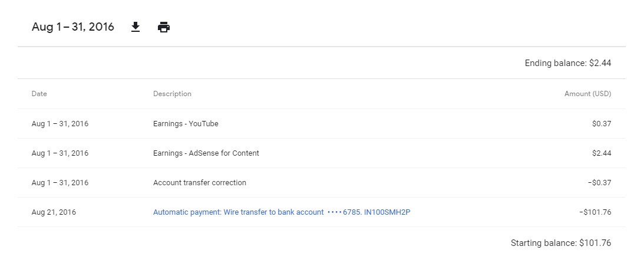Click the Amount (USD) column header
This screenshot has width=644, height=266.
[588, 94]
